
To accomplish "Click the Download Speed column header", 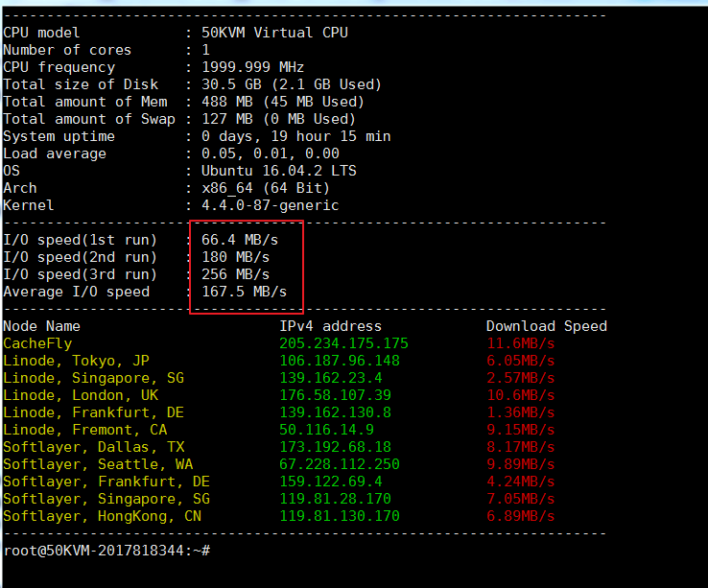I will [547, 326].
